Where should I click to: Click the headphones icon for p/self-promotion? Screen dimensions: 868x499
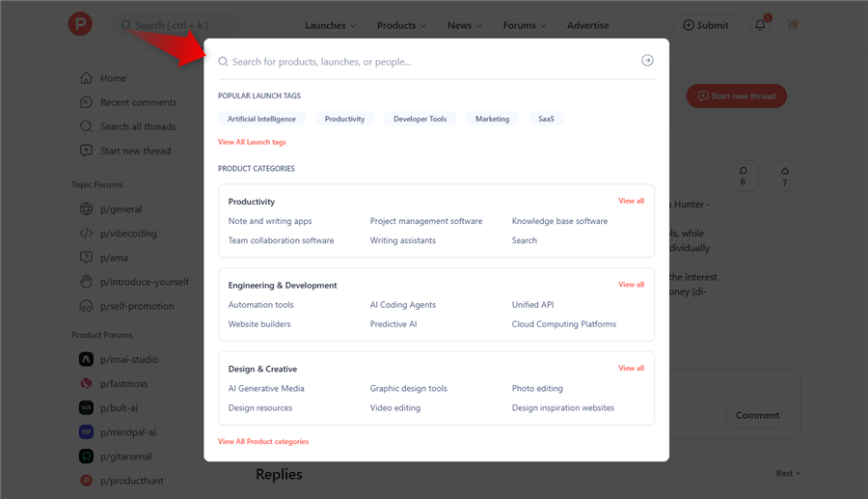point(86,306)
